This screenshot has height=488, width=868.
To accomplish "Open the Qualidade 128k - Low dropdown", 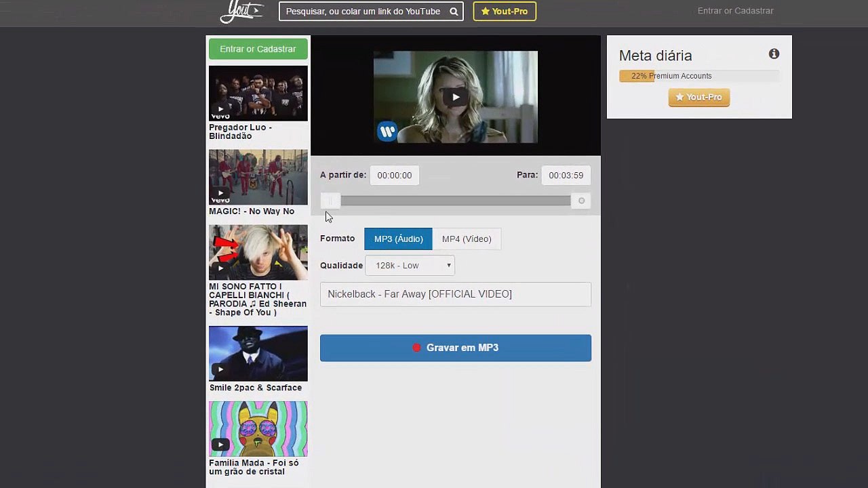I will pyautogui.click(x=410, y=266).
